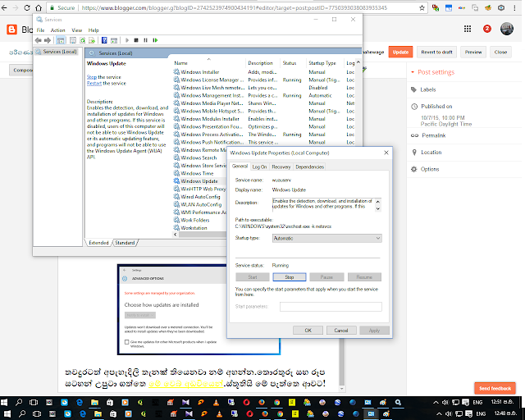Click Stop button in Properties dialog
This screenshot has width=525, height=420.
coord(290,277)
